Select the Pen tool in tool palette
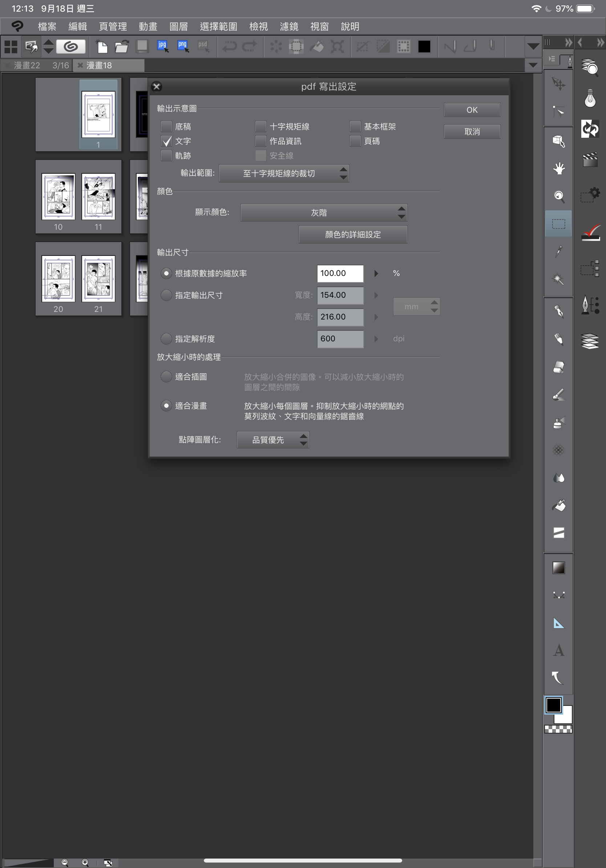Viewport: 606px width, 868px height. (x=558, y=311)
